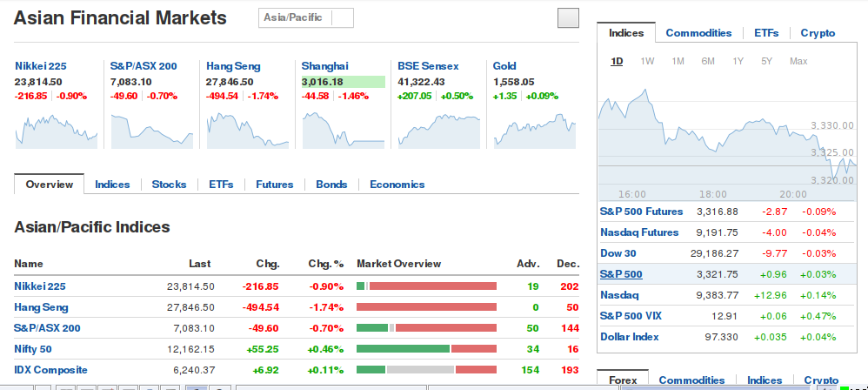
Task: Click the IDX Composite market overview bar
Action: pos(426,369)
